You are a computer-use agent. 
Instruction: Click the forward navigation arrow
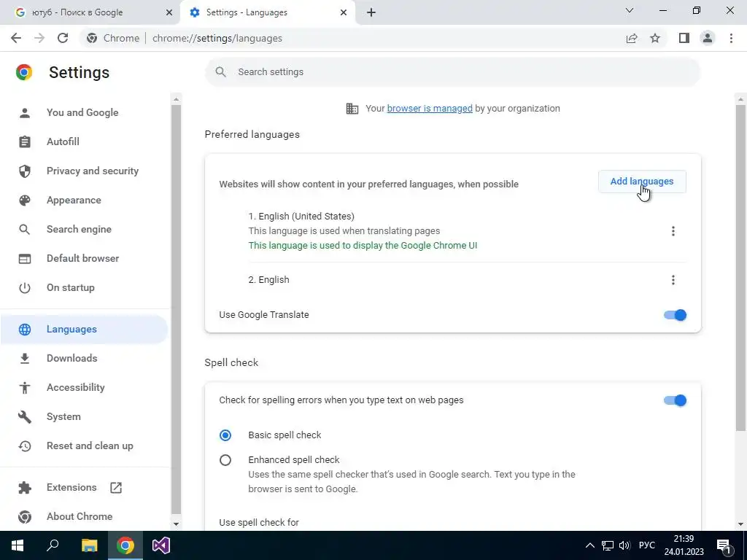39,38
